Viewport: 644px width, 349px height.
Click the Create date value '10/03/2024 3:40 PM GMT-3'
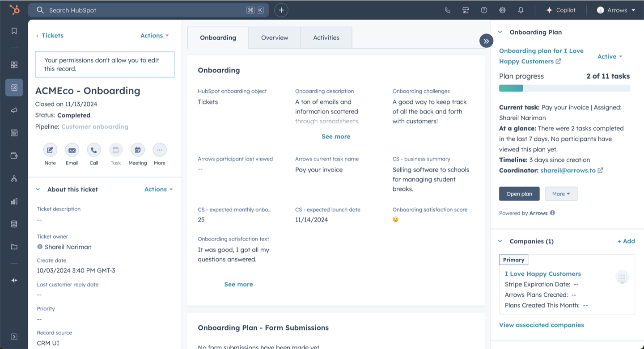click(x=76, y=270)
